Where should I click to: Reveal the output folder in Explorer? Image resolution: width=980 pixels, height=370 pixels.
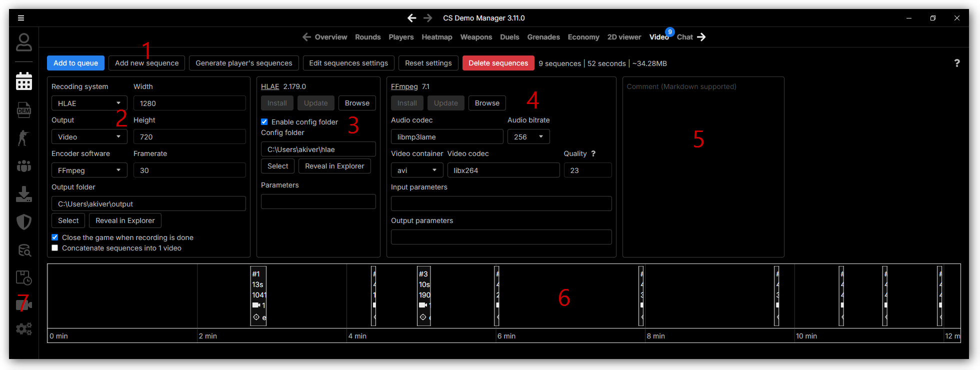(x=125, y=220)
